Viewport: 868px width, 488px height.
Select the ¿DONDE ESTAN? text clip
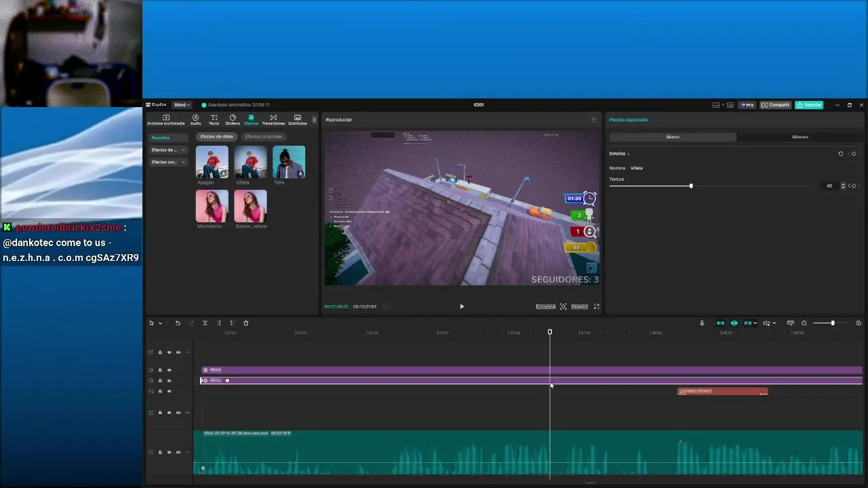(723, 391)
